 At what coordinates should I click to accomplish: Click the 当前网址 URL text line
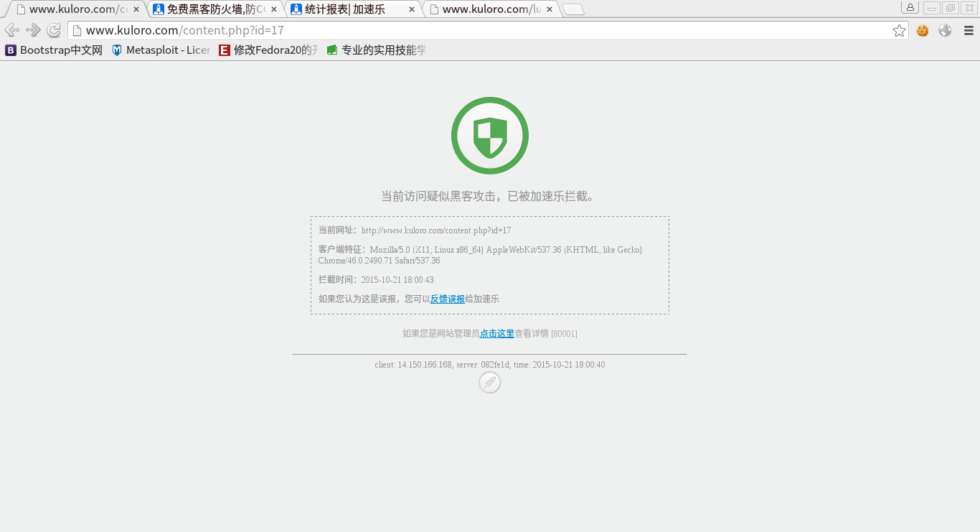415,230
